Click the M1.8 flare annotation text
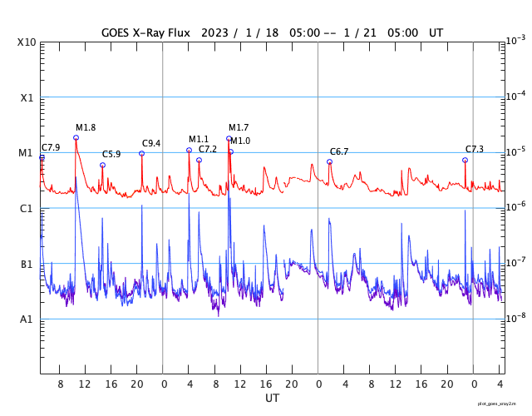The height and width of the screenshot is (416, 532). (86, 127)
